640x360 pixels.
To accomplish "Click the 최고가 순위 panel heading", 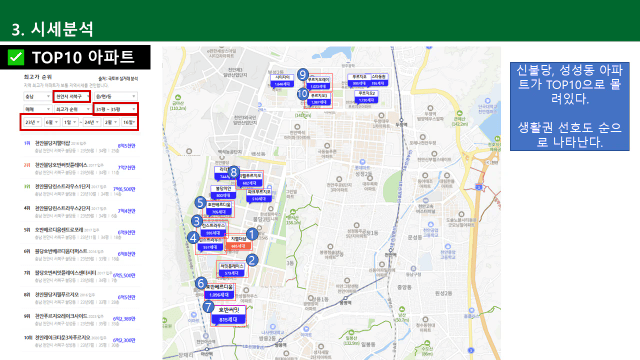I will (38, 77).
